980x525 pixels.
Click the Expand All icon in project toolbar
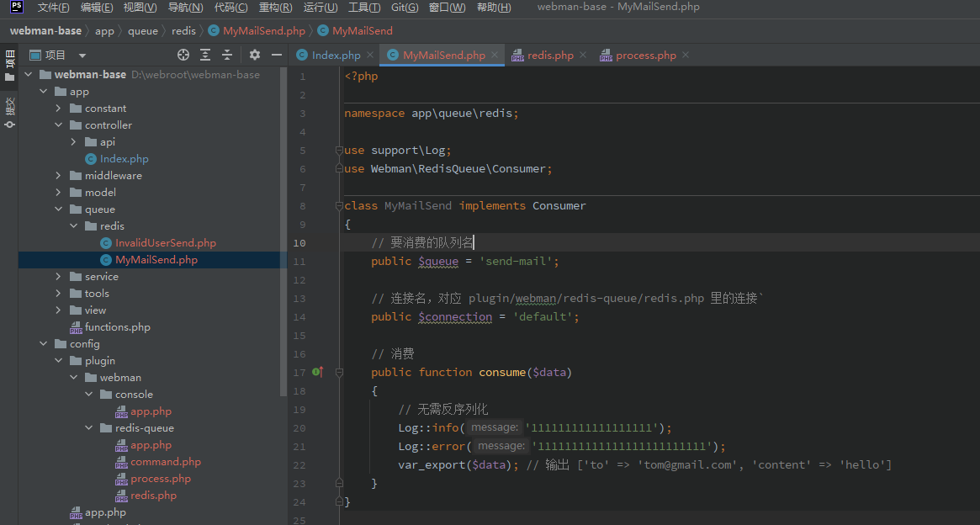click(x=205, y=55)
